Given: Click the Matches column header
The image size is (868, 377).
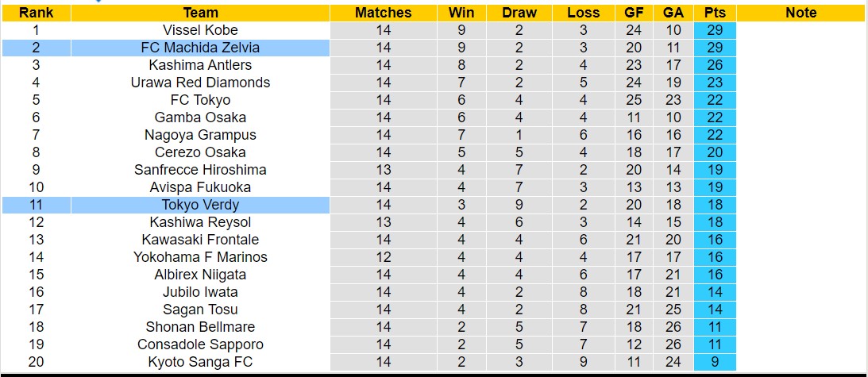Looking at the screenshot, I should (x=384, y=13).
